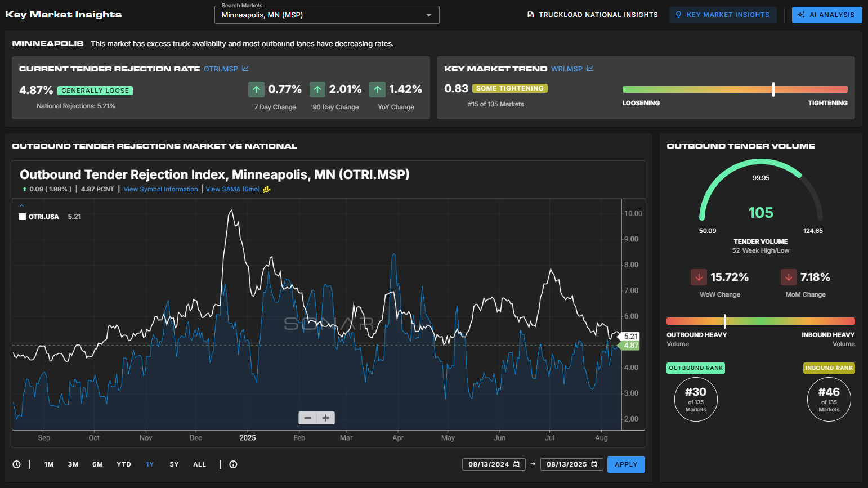This screenshot has height=488, width=868.
Task: Zoom out the chart with minus button
Action: (307, 418)
